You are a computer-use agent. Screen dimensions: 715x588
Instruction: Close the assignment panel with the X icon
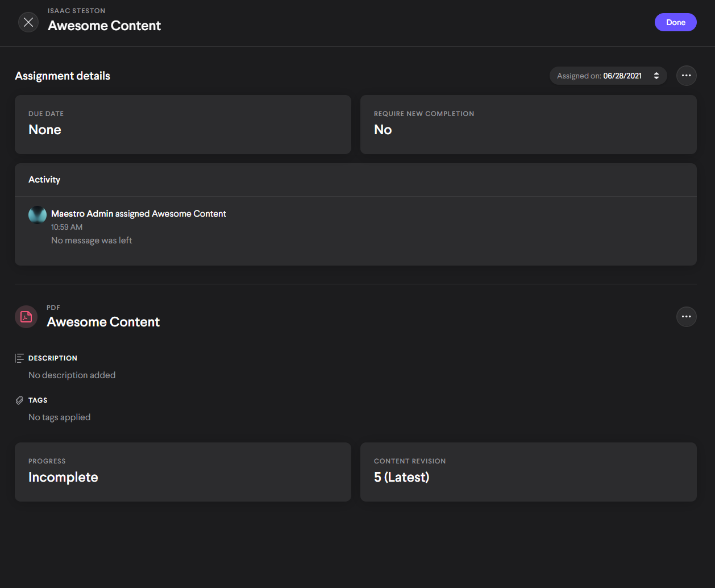(x=28, y=22)
